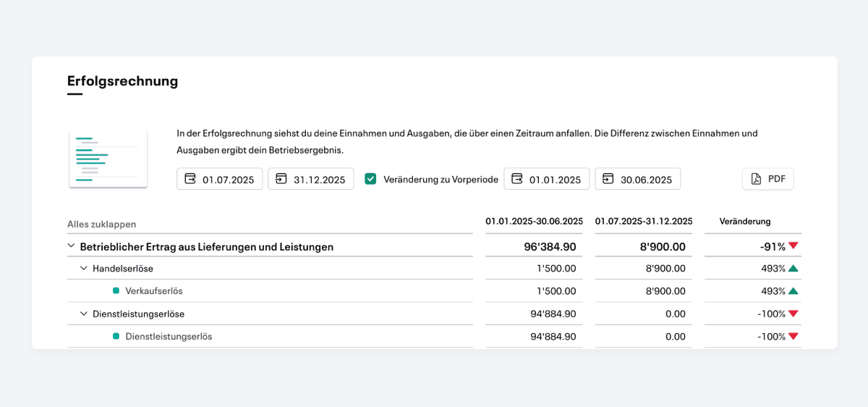Screen dimensions: 868x407
Task: Click the PDF file icon
Action: 756,179
